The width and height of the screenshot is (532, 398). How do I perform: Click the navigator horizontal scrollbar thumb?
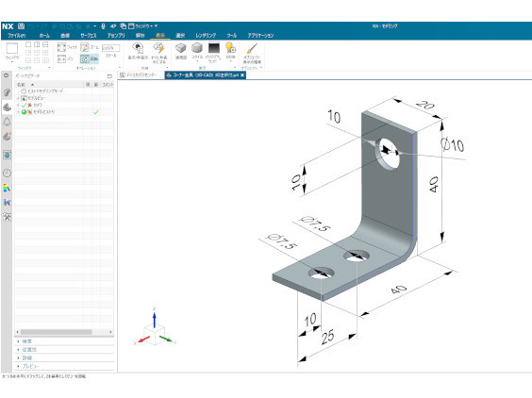coord(56,332)
